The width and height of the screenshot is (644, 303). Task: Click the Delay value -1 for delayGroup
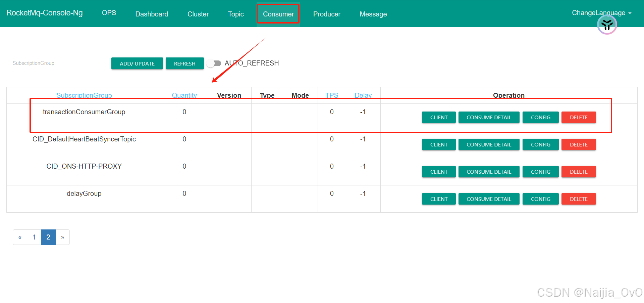[x=363, y=193]
